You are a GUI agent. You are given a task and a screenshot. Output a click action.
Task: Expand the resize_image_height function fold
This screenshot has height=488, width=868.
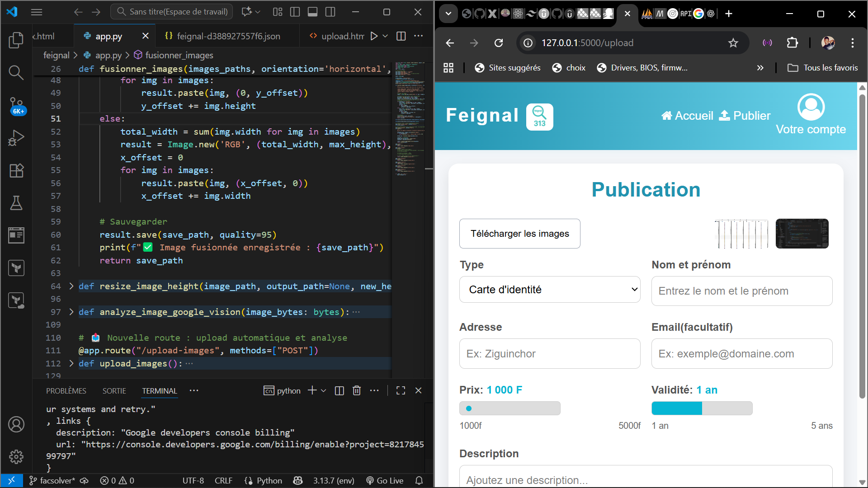click(71, 286)
